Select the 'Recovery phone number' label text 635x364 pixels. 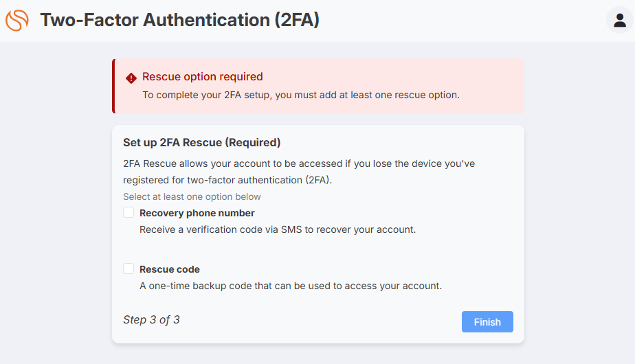pos(197,213)
